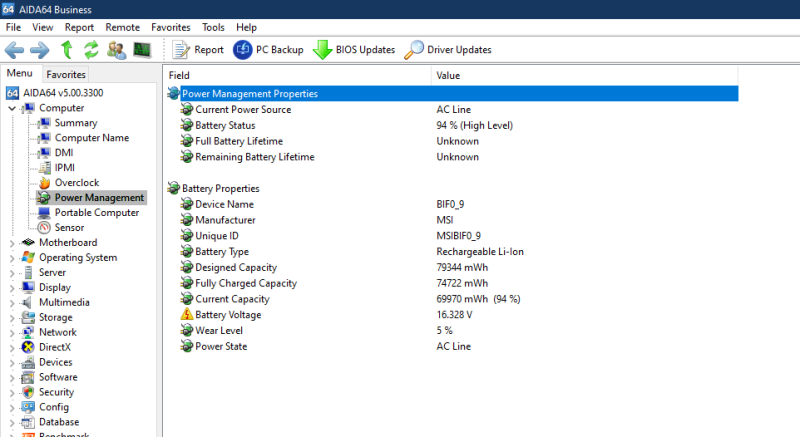Open the File menu

(x=13, y=28)
